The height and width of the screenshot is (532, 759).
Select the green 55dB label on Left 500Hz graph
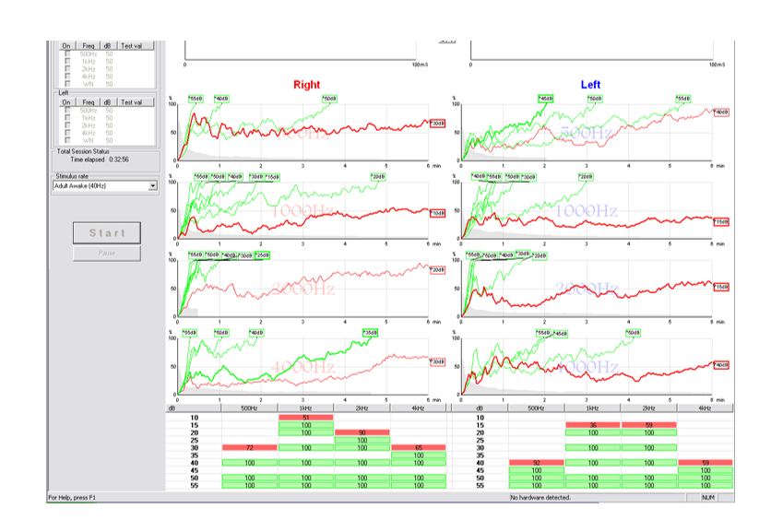pos(683,99)
